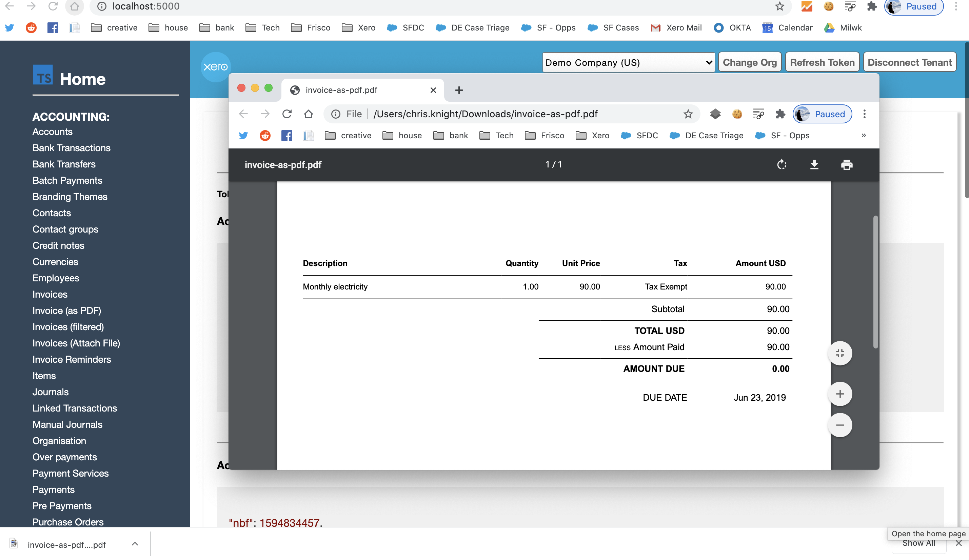Image resolution: width=969 pixels, height=560 pixels.
Task: Zoom out of the PDF with minus button
Action: tap(840, 425)
